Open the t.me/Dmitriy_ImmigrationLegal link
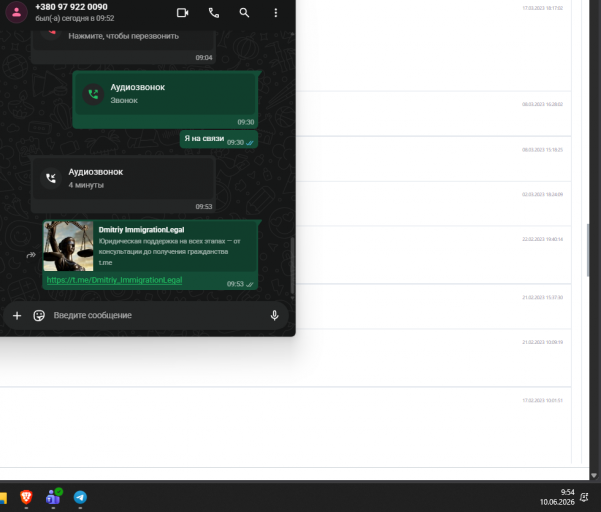This screenshot has width=601, height=512. pos(114,280)
